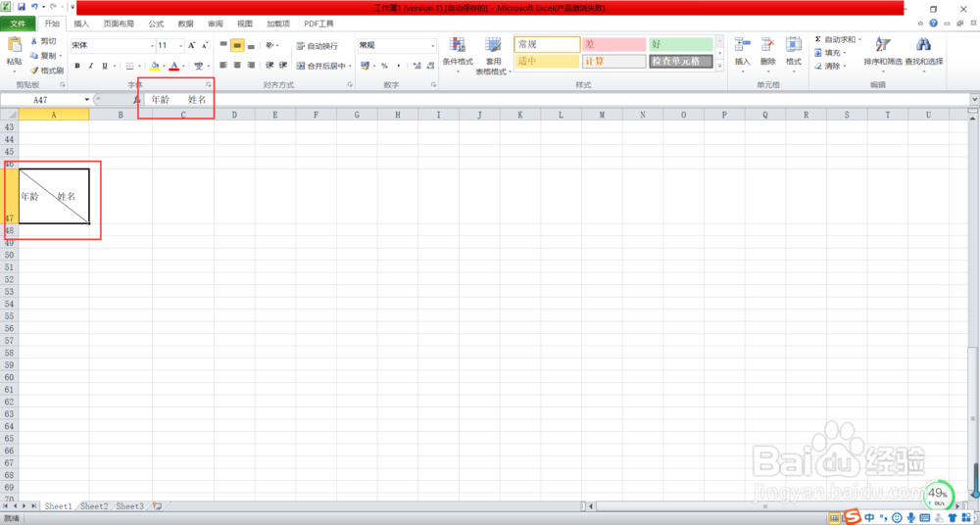980x525 pixels.
Task: Select the Format Painter (格式刷) brush
Action: point(34,71)
